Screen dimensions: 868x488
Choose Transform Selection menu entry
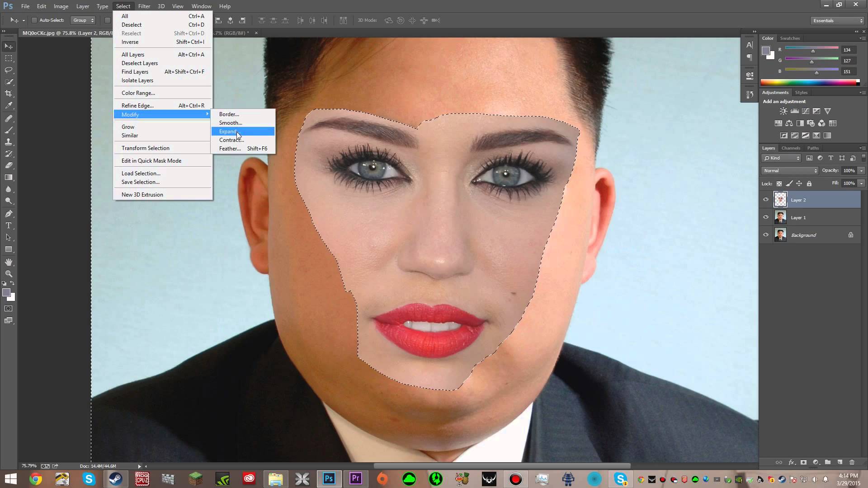point(163,148)
